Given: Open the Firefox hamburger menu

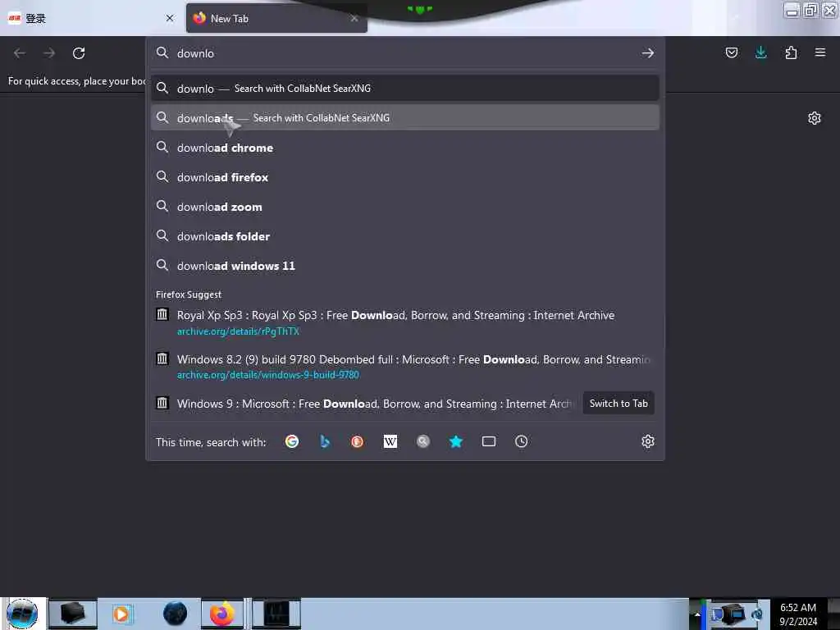Looking at the screenshot, I should click(x=819, y=52).
